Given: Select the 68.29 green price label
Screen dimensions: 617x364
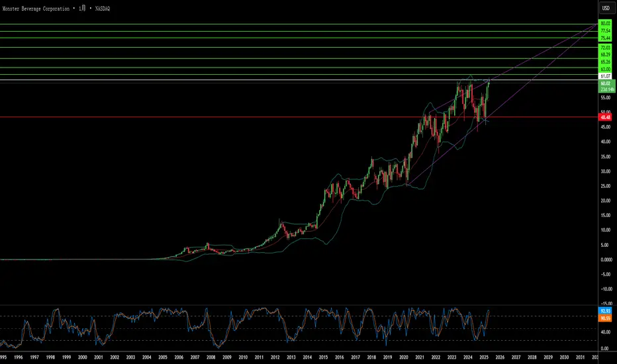Looking at the screenshot, I should click(605, 55).
